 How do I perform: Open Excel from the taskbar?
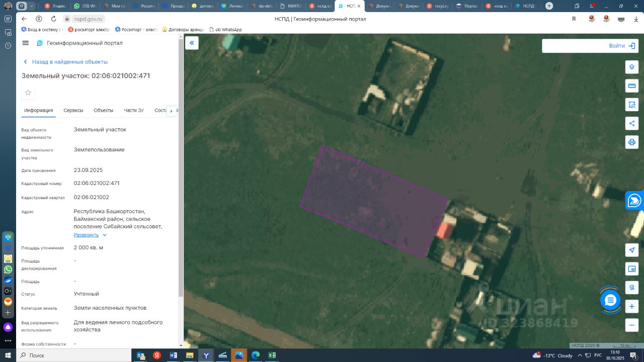[272, 355]
